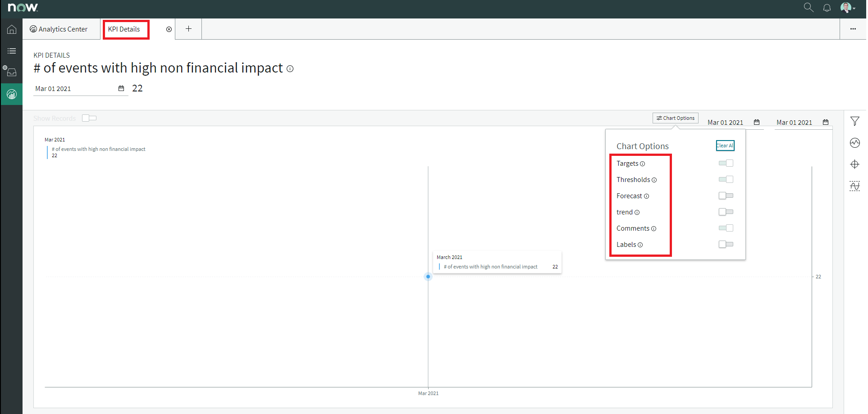The width and height of the screenshot is (868, 414).
Task: Toggle the Show Records switch
Action: tap(89, 118)
